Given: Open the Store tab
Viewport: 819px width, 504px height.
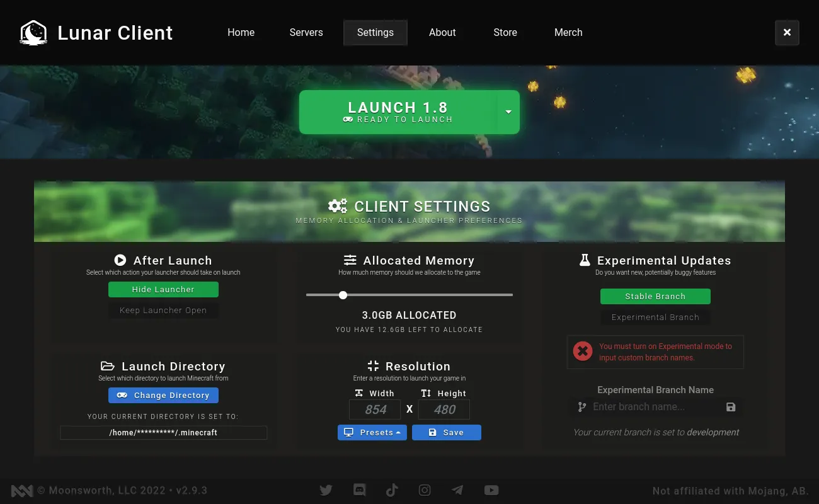Looking at the screenshot, I should [505, 33].
